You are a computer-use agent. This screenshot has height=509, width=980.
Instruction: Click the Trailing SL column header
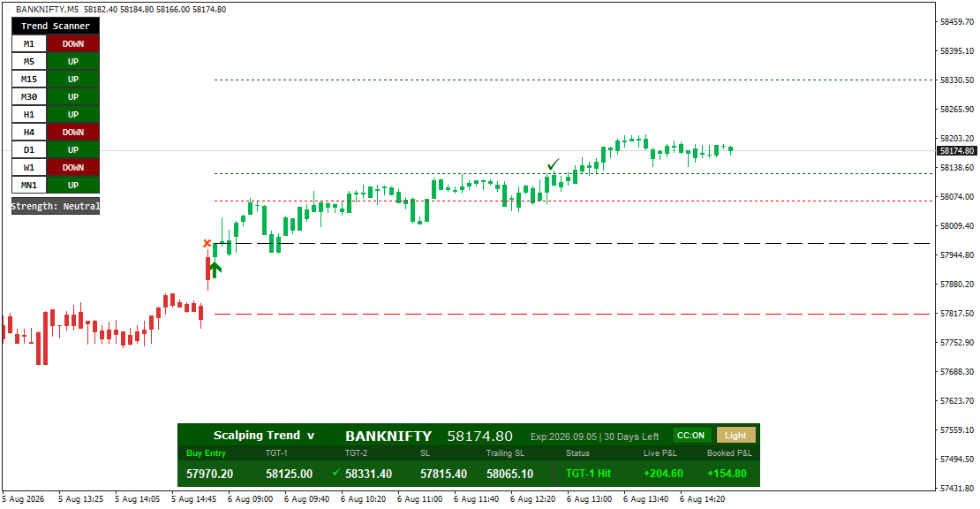point(505,453)
